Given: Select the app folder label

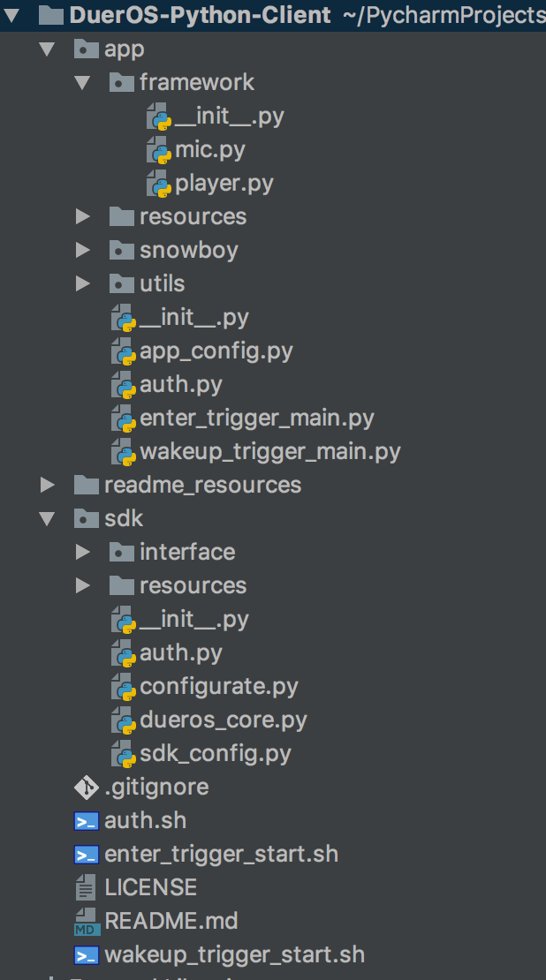Looking at the screenshot, I should tap(125, 49).
